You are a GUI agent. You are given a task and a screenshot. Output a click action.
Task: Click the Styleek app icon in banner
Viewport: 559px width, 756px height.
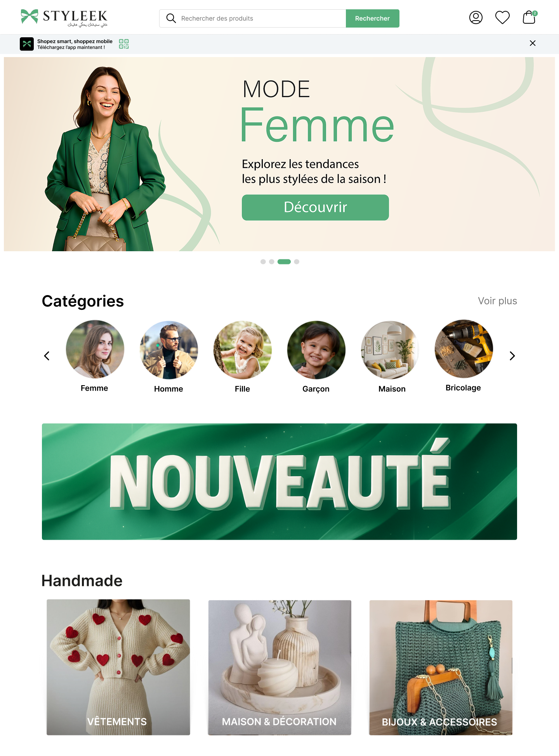pos(27,44)
